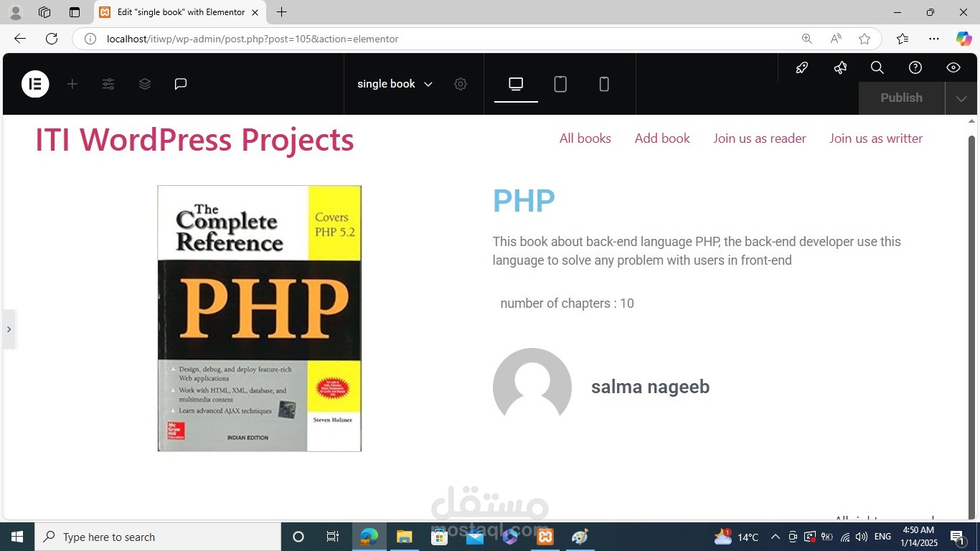Open the Workspaces icon
The image size is (980, 551).
(x=44, y=12)
